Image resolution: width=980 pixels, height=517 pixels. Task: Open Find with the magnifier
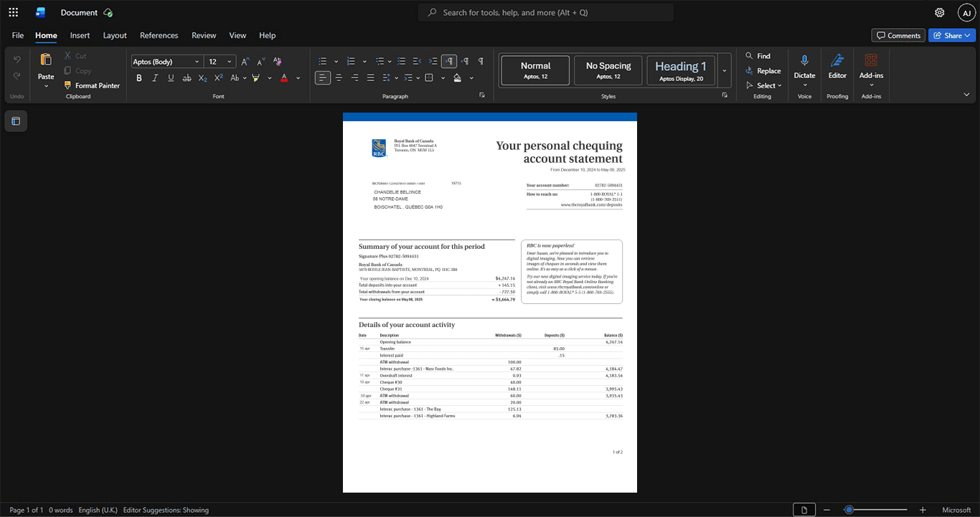click(758, 56)
